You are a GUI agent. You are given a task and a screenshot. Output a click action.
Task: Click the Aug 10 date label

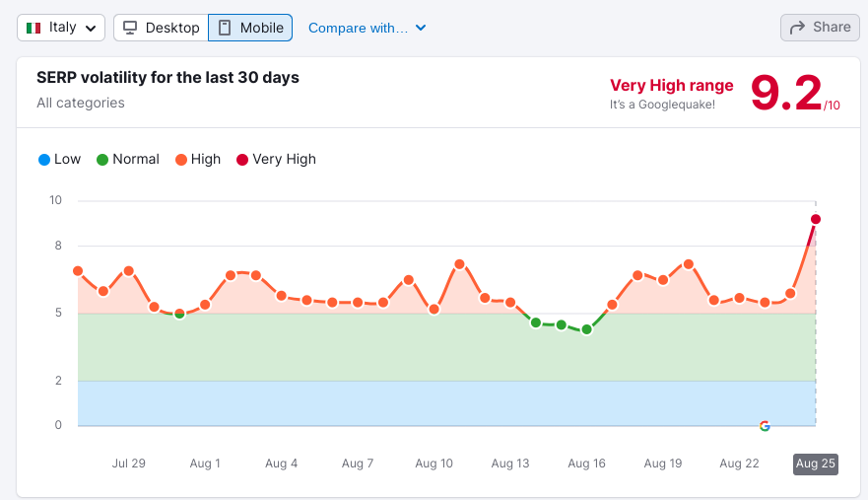tap(434, 464)
